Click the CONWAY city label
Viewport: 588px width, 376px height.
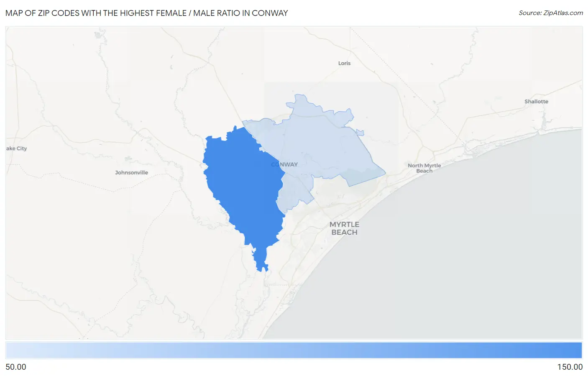tap(284, 164)
